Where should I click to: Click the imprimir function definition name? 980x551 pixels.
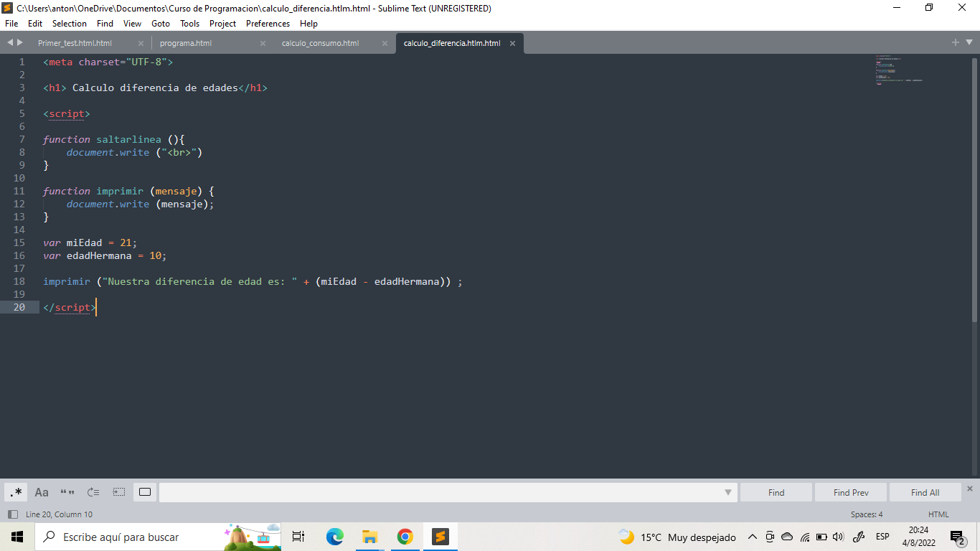coord(120,191)
